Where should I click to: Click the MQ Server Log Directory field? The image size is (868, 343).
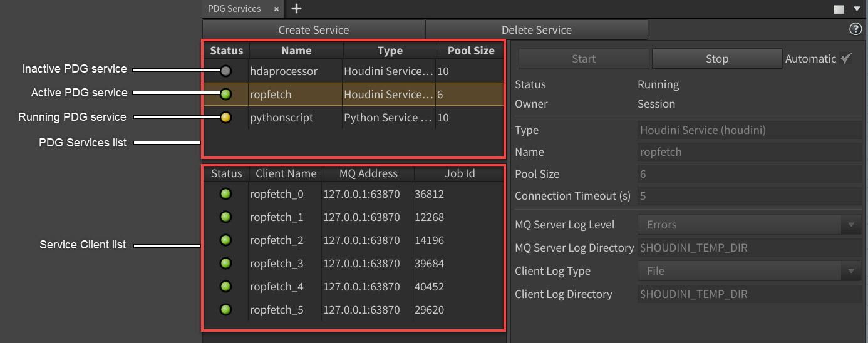pyautogui.click(x=749, y=248)
